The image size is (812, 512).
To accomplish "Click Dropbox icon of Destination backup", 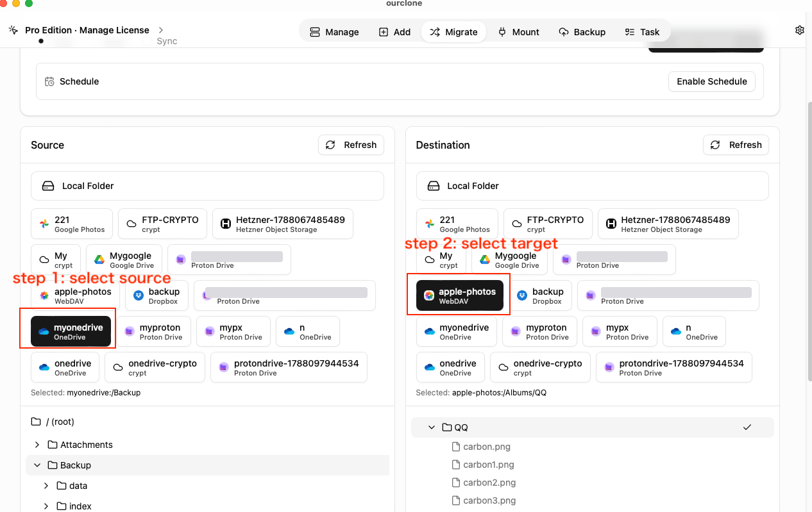I will 522,295.
